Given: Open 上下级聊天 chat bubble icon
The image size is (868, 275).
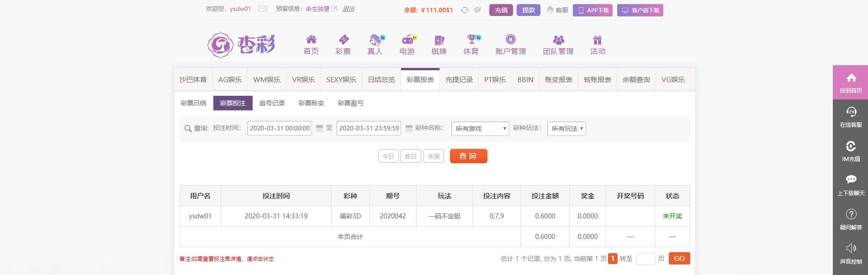Looking at the screenshot, I should [851, 180].
